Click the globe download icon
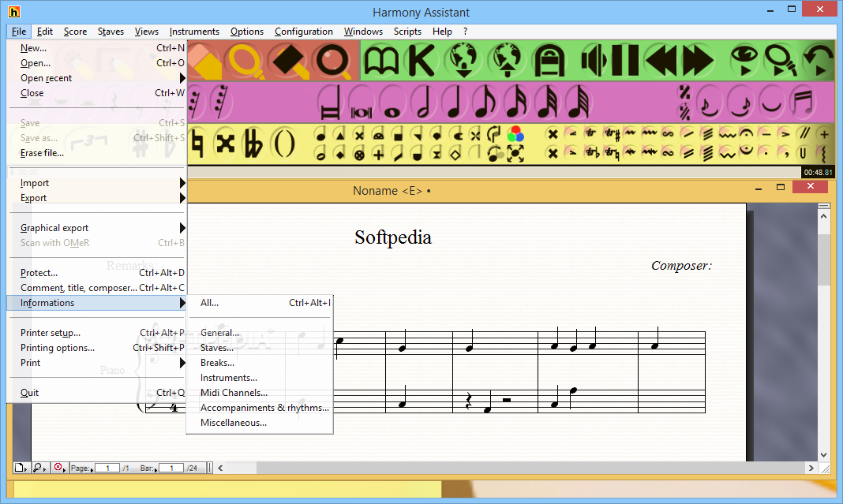 click(x=463, y=61)
